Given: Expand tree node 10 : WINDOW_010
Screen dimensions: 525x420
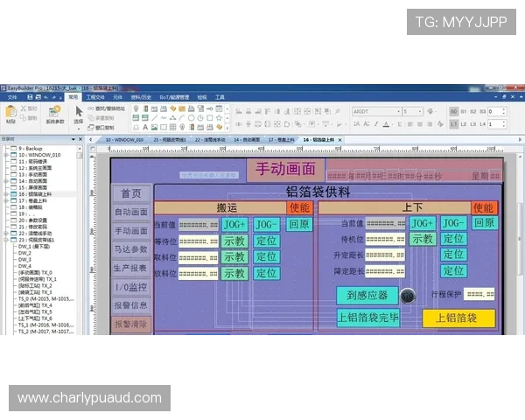Looking at the screenshot, I should tap(6, 155).
